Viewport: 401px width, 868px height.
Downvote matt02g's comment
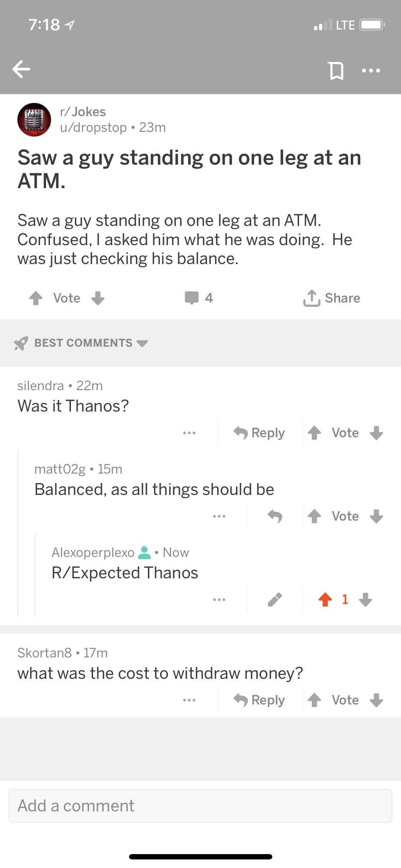click(x=377, y=516)
